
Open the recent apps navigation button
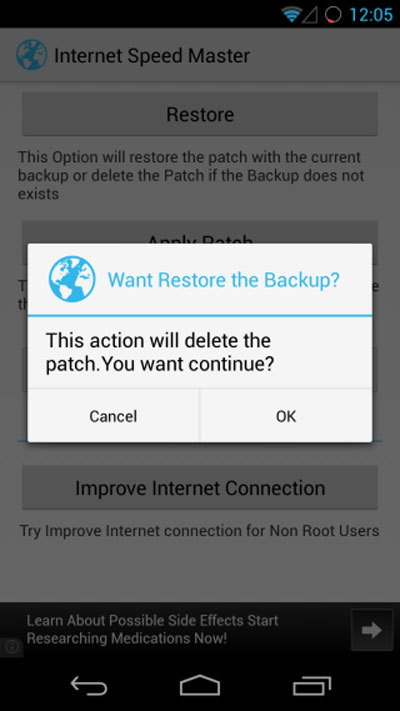point(312,685)
